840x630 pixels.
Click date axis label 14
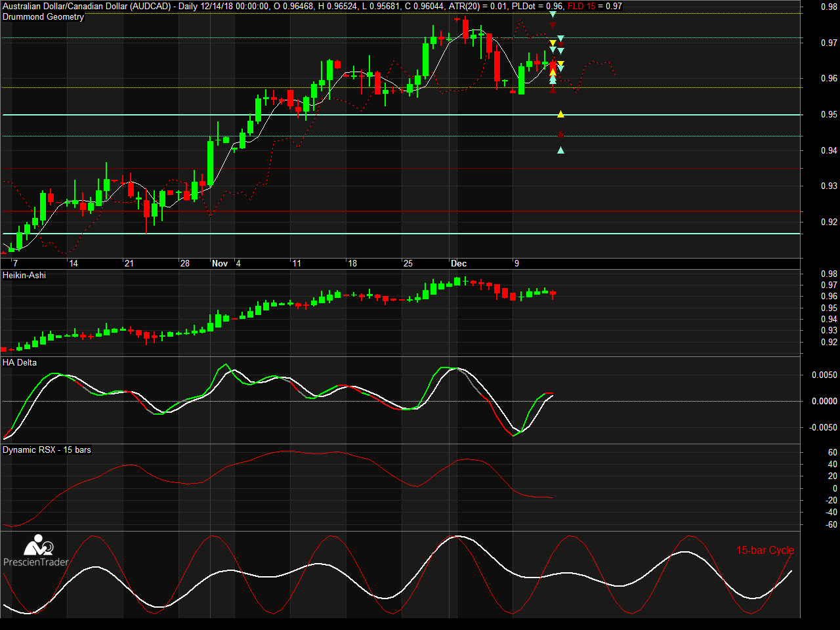click(x=73, y=264)
